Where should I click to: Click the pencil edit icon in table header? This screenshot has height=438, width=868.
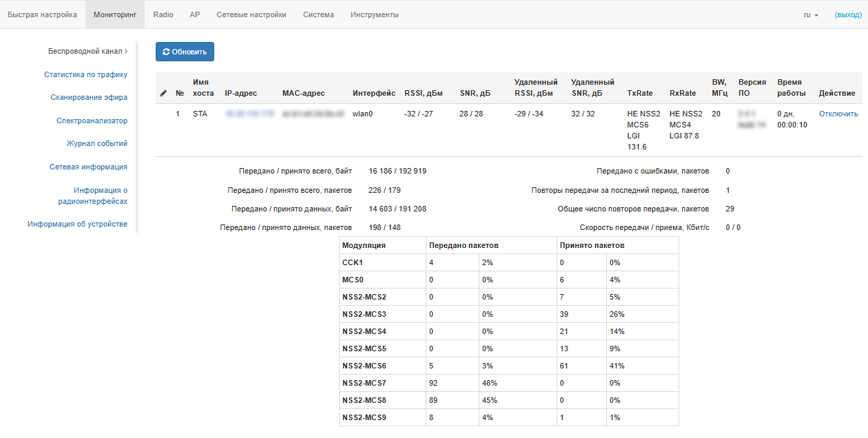point(163,93)
